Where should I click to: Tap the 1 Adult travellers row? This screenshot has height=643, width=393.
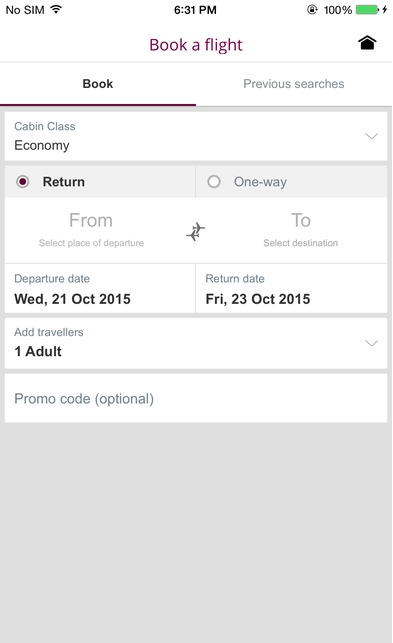click(196, 343)
